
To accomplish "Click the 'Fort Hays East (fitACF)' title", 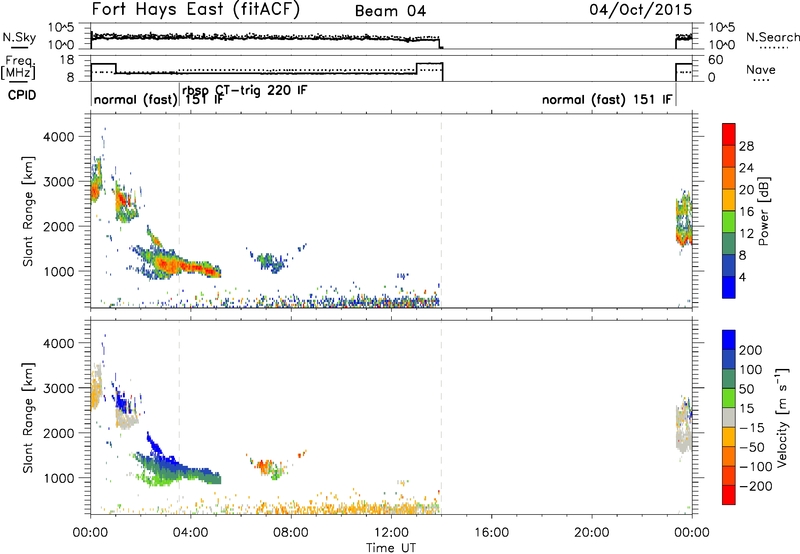I will coord(195,9).
